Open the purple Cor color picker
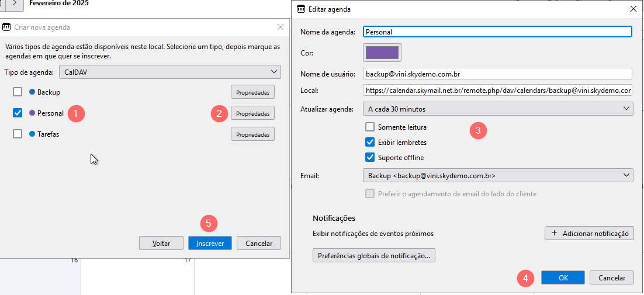Image resolution: width=644 pixels, height=295 pixels. point(382,53)
